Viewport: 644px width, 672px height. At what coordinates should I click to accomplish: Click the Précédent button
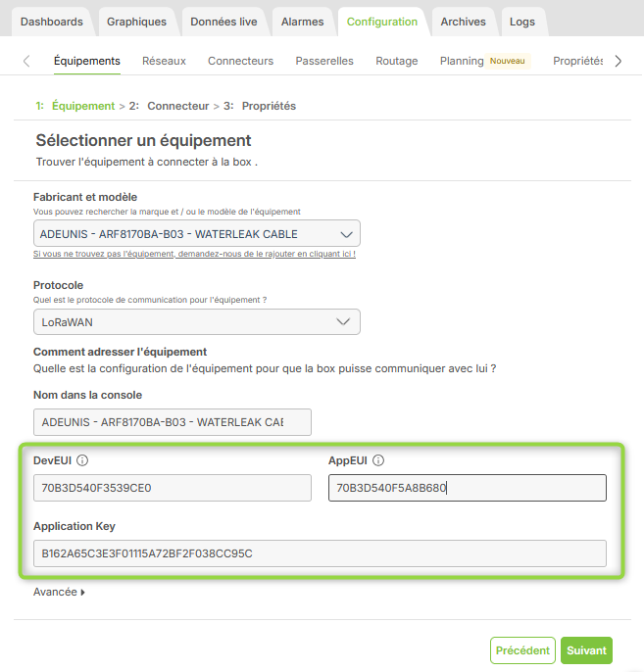[522, 650]
